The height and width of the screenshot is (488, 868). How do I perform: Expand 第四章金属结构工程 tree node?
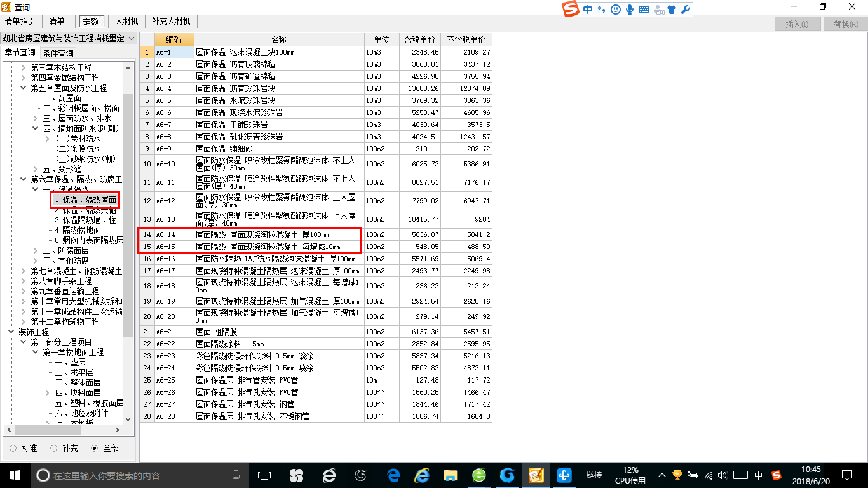pyautogui.click(x=24, y=78)
